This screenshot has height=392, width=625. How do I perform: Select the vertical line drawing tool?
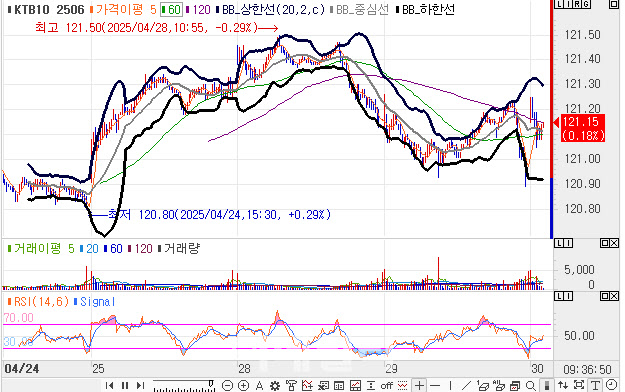click(450, 386)
